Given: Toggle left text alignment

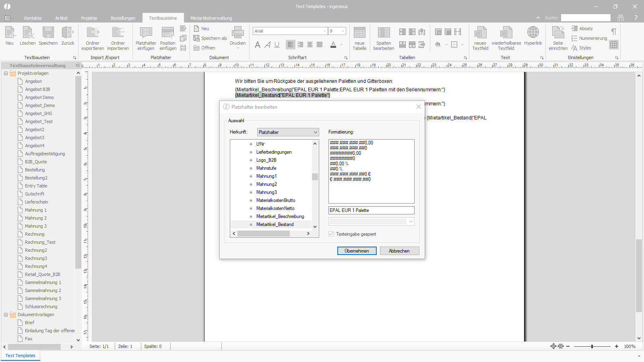Looking at the screenshot, I should click(290, 45).
